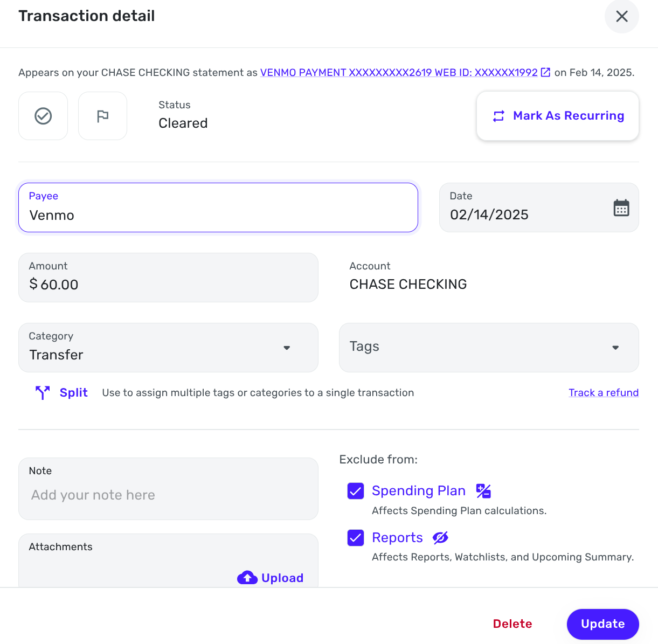Uncheck the Reports exclusion checkbox

(356, 538)
